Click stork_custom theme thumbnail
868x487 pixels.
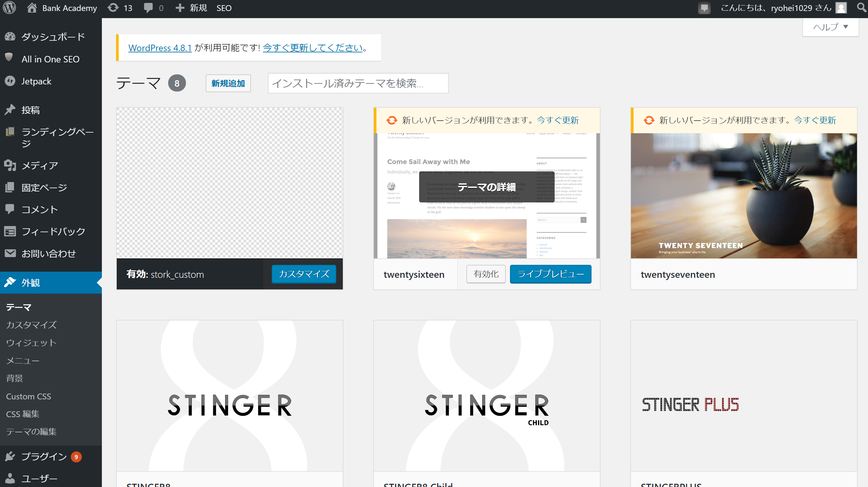(230, 183)
